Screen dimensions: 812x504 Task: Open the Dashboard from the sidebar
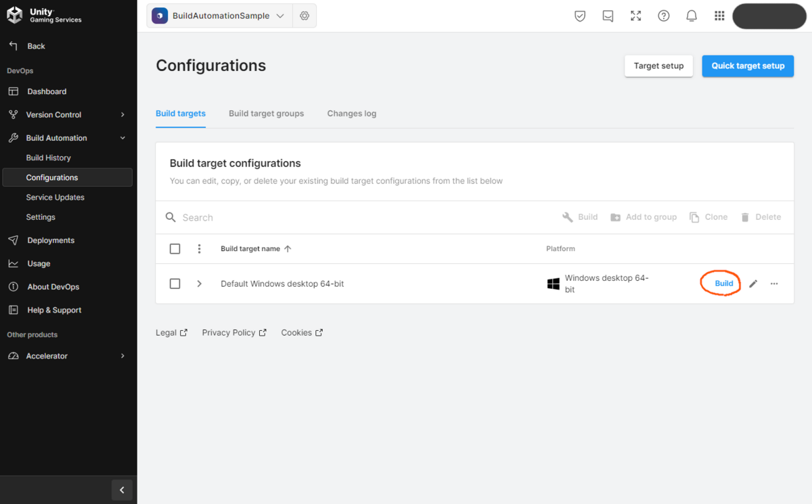coord(46,91)
